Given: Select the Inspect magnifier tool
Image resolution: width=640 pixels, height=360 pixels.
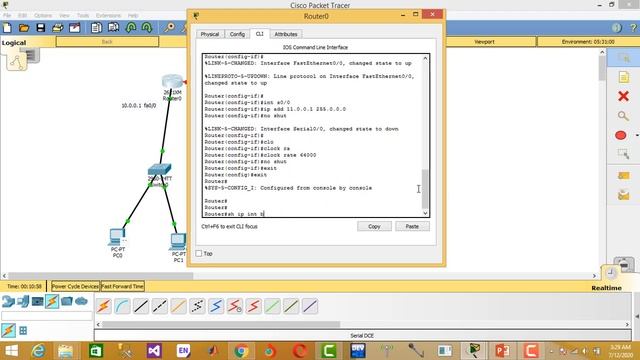Looking at the screenshot, I should coord(623,116).
